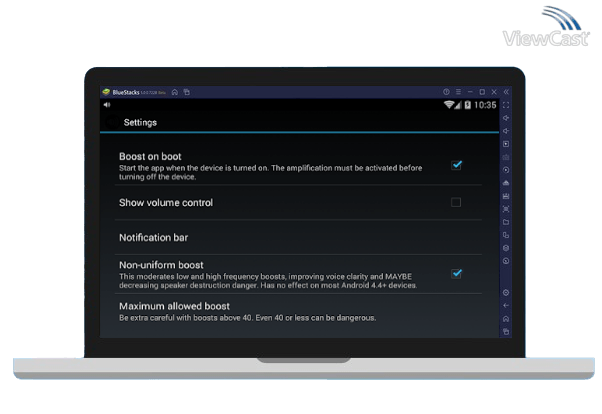Open multi-instance manager icon in title bar
This screenshot has width=602, height=414.
(187, 92)
